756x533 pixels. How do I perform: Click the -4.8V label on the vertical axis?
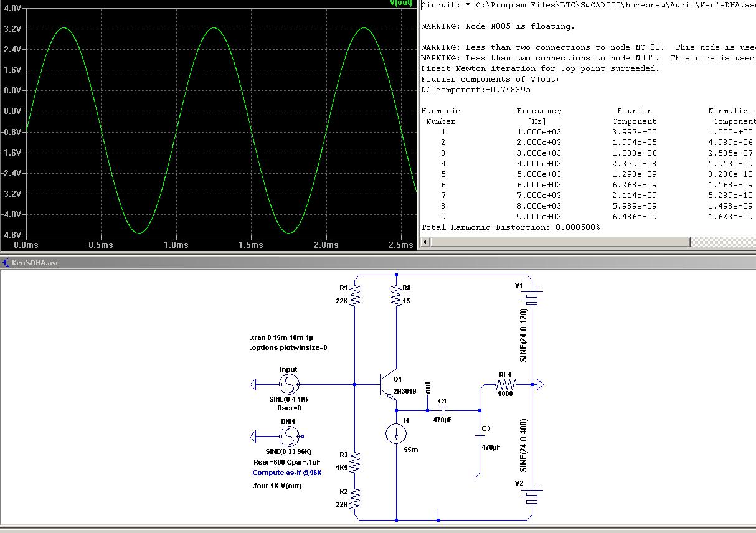click(11, 235)
